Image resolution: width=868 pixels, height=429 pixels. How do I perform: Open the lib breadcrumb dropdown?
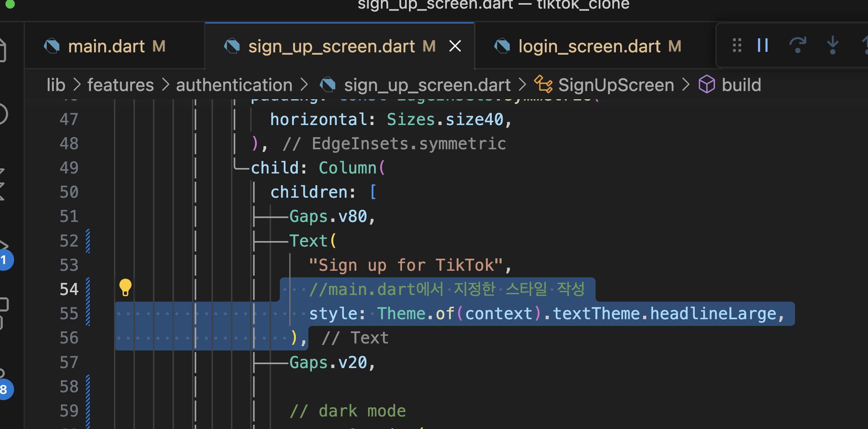(x=56, y=85)
